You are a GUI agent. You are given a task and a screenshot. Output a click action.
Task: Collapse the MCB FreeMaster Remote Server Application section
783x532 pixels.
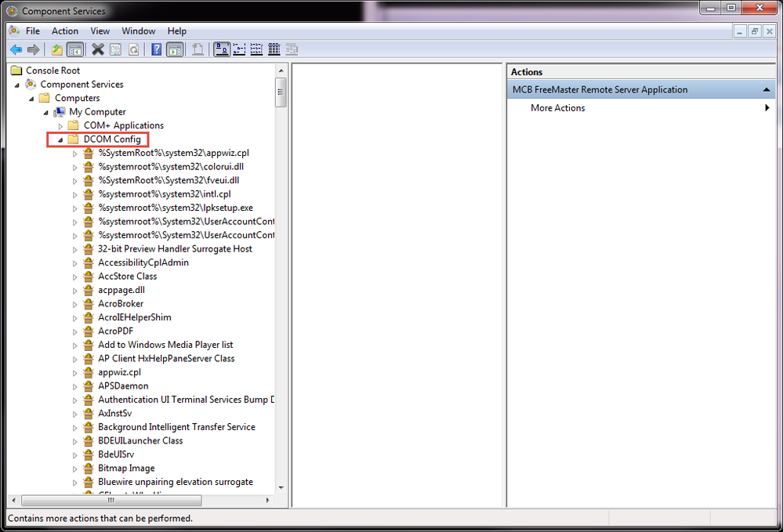[x=767, y=89]
